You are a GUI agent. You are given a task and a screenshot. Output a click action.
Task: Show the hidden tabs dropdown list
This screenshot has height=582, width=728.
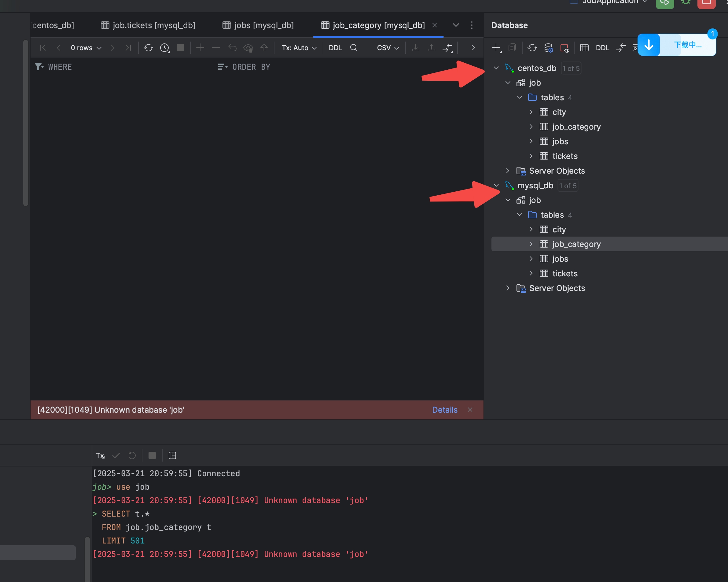[x=456, y=25]
